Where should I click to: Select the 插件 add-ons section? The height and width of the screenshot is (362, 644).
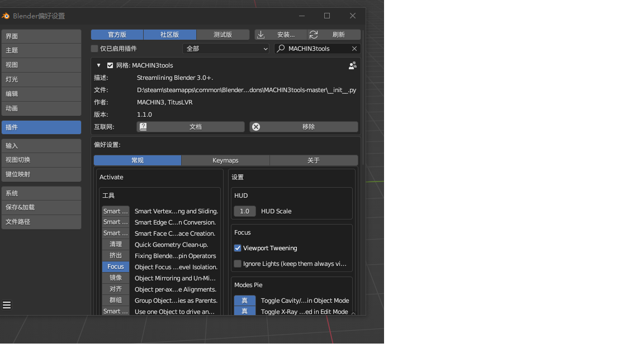[41, 127]
